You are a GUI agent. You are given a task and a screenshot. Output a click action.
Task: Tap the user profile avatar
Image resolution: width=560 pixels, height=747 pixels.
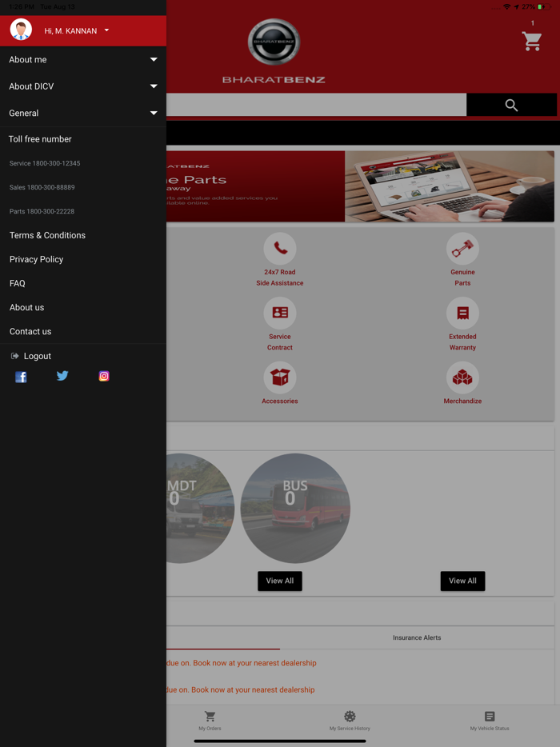coord(21,30)
